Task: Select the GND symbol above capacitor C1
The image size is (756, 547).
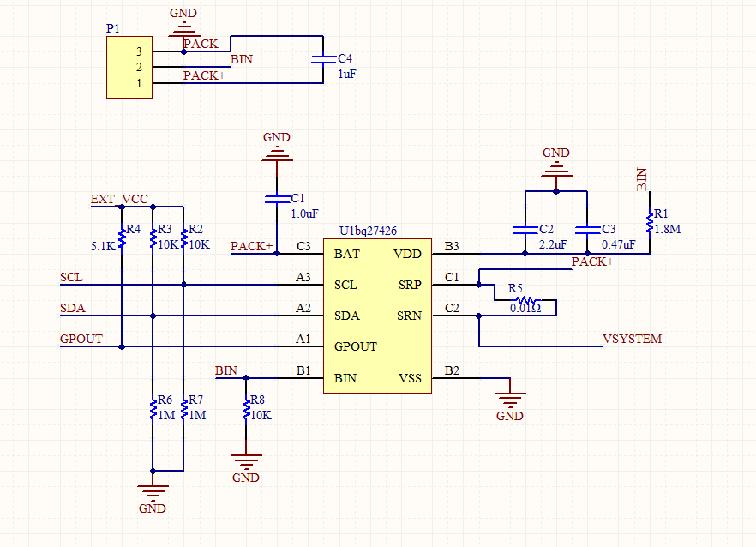Action: [x=277, y=153]
